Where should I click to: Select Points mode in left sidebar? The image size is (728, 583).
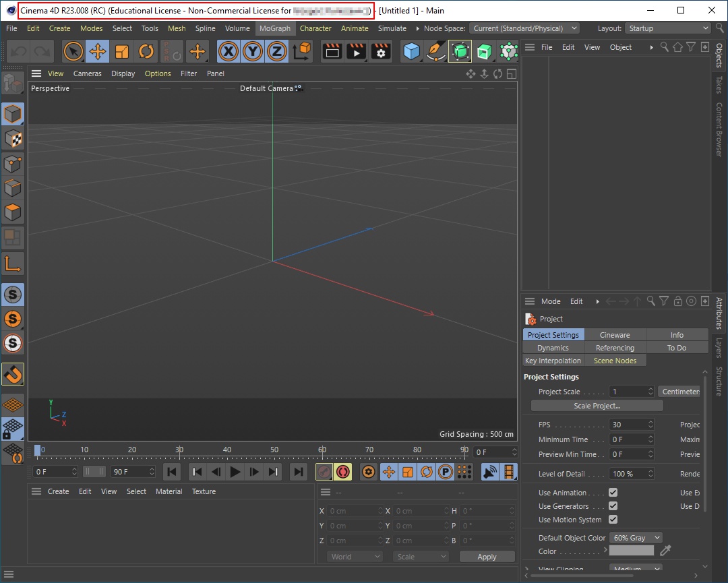13,163
